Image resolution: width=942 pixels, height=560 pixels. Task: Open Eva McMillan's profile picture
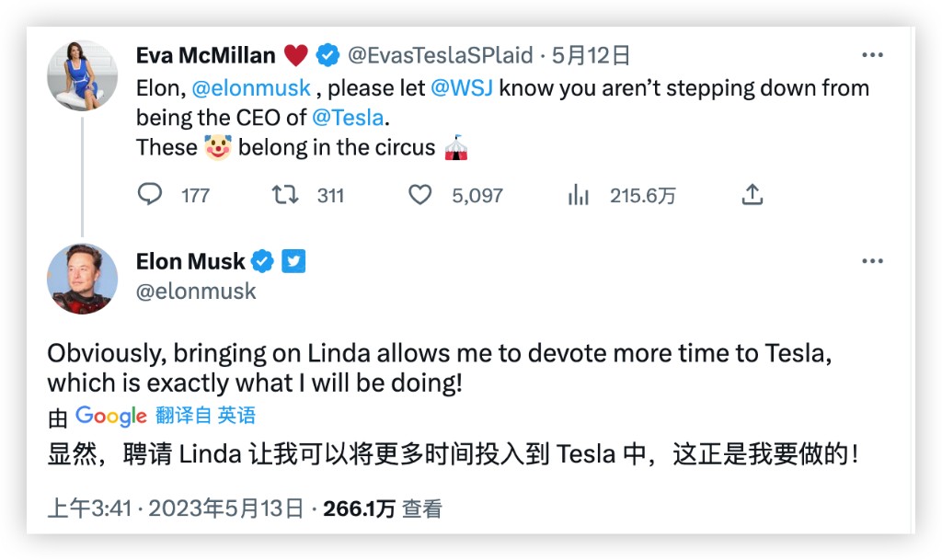(83, 75)
